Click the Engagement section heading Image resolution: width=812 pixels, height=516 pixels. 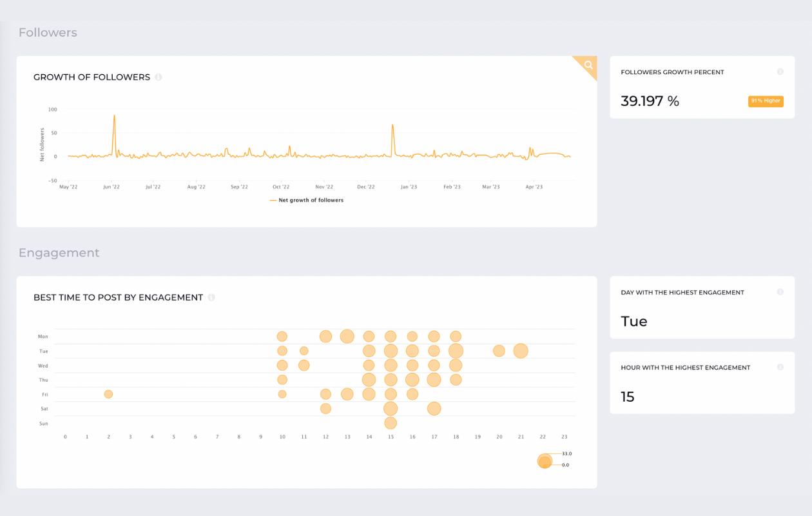(59, 253)
